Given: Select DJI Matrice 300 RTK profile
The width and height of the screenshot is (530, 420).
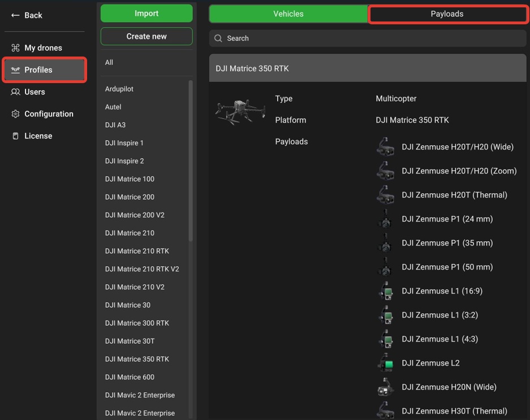Looking at the screenshot, I should [137, 323].
